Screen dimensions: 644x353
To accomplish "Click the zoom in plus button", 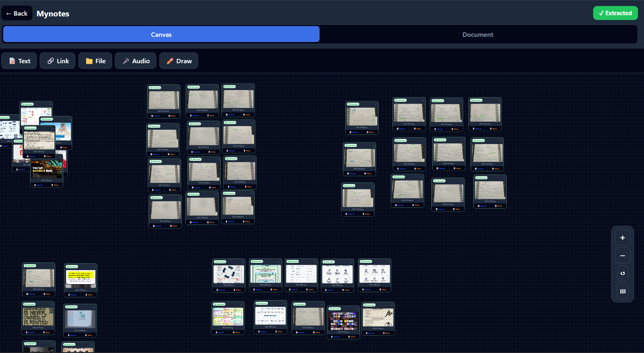I will coord(622,238).
